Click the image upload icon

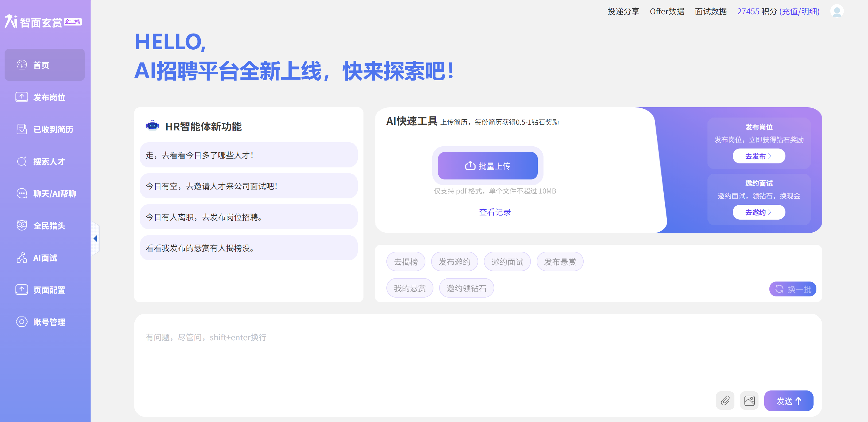749,400
